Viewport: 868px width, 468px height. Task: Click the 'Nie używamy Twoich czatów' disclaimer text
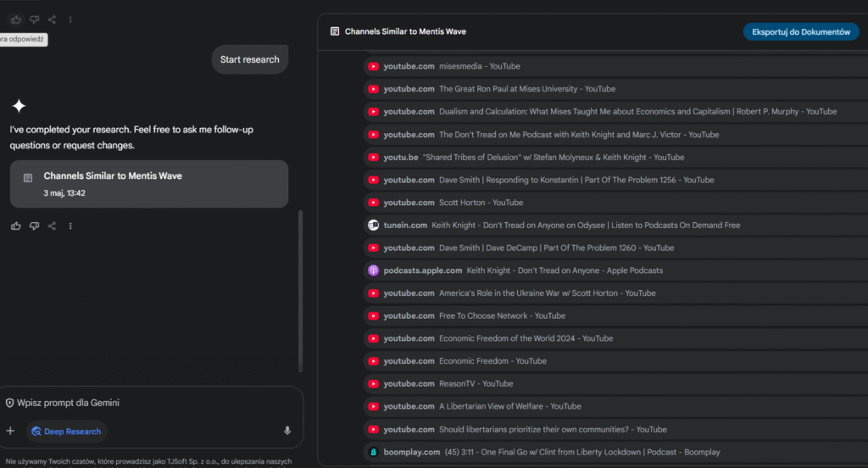click(148, 461)
